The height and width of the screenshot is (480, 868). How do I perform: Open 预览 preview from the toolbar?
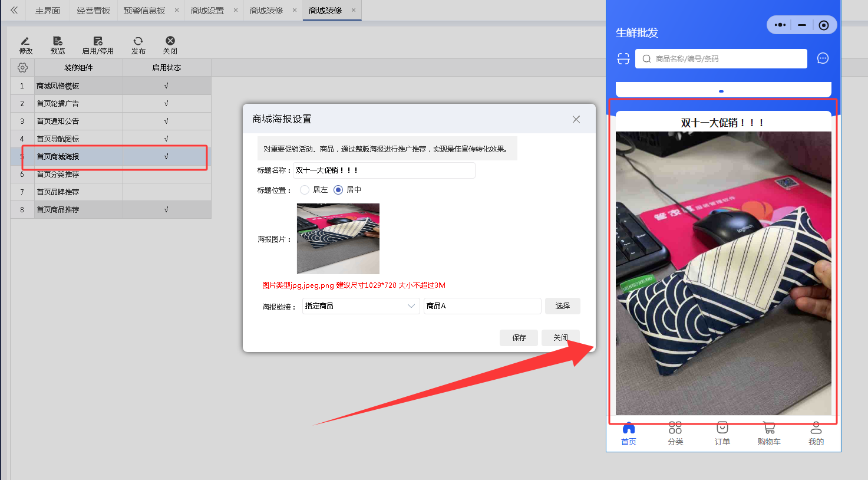coord(57,41)
